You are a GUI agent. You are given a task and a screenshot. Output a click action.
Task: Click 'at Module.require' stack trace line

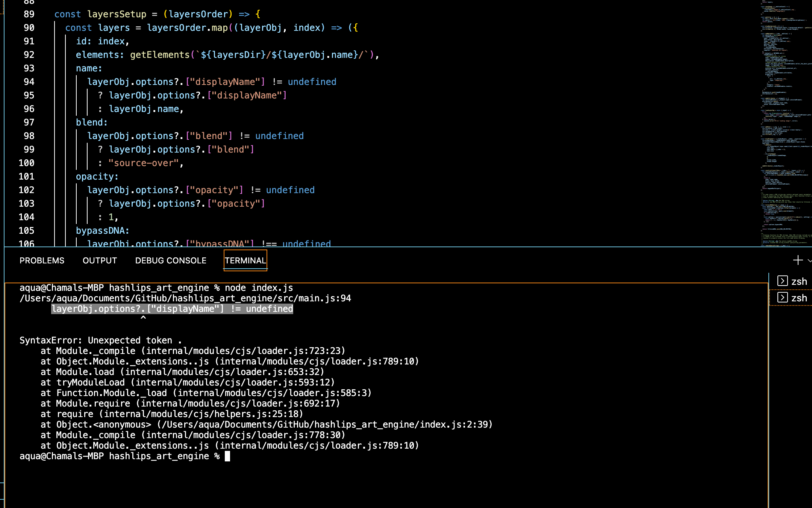(x=190, y=404)
